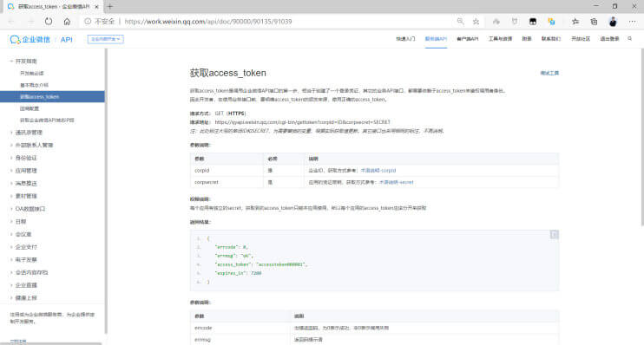Open the 术语说明-corpid link
644x345 pixels.
point(378,170)
